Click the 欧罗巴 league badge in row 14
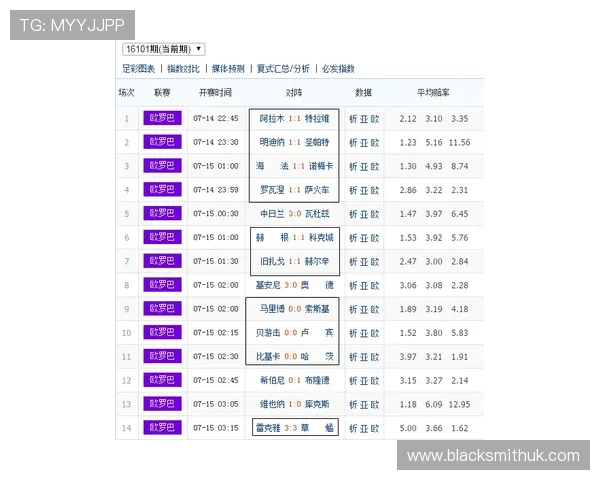Screen dimensions: 600x480 coord(162,428)
